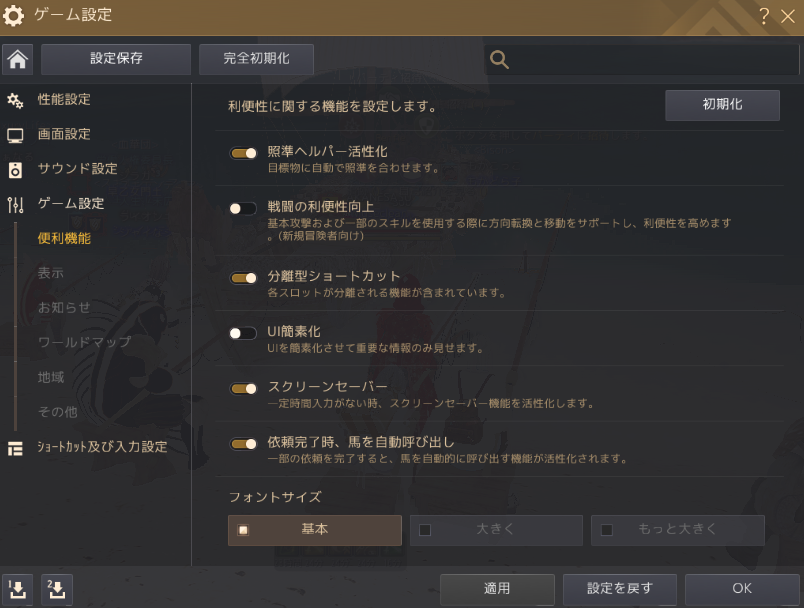Click the 適用 button
The width and height of the screenshot is (804, 608).
coord(497,589)
